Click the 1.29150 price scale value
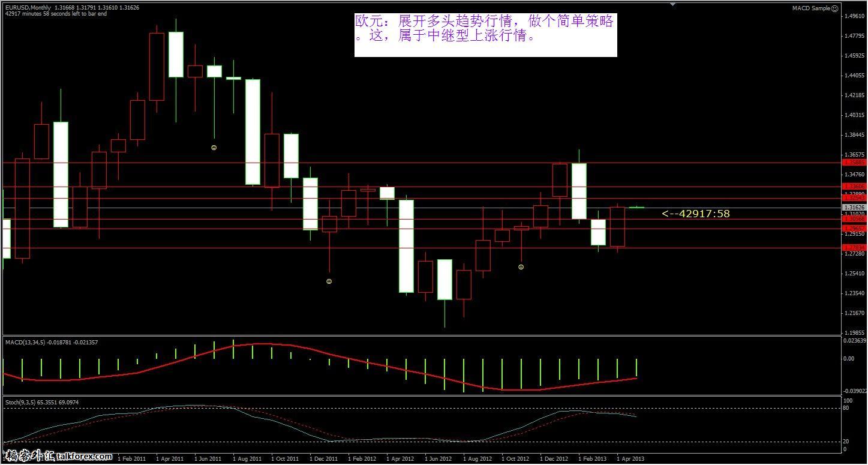The height and width of the screenshot is (465, 868). (854, 234)
